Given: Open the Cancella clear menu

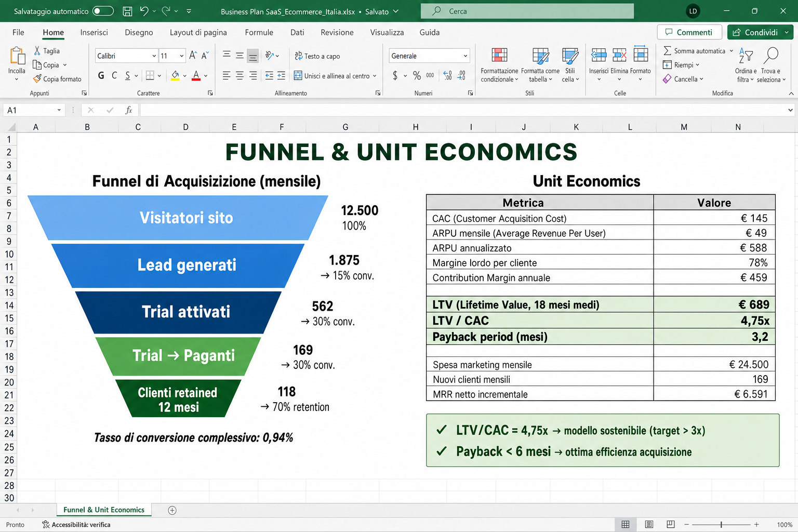Looking at the screenshot, I should tap(683, 79).
